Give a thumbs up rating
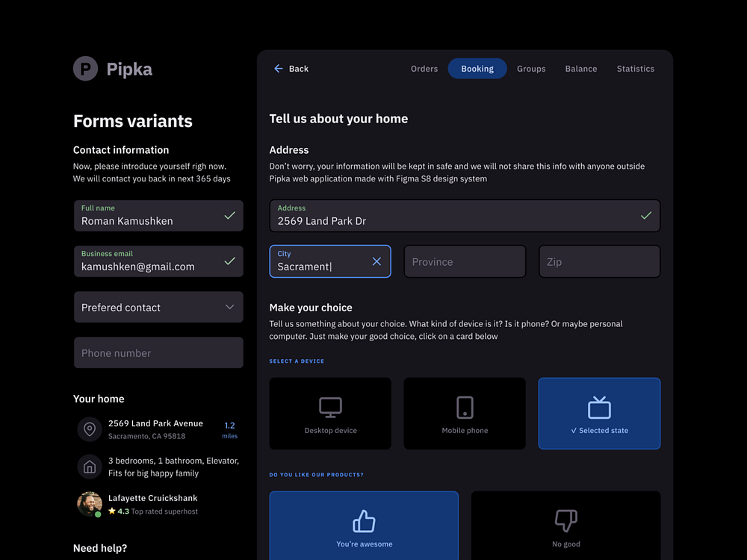 (x=364, y=520)
